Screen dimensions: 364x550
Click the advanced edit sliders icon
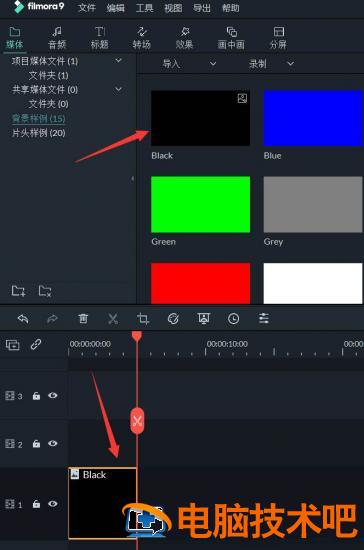click(x=264, y=319)
